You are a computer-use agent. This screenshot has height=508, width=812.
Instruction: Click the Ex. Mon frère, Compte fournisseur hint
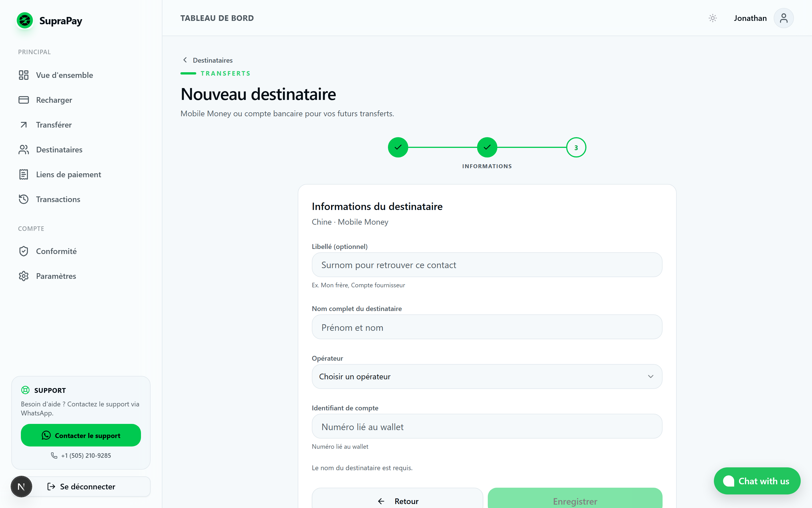click(358, 285)
